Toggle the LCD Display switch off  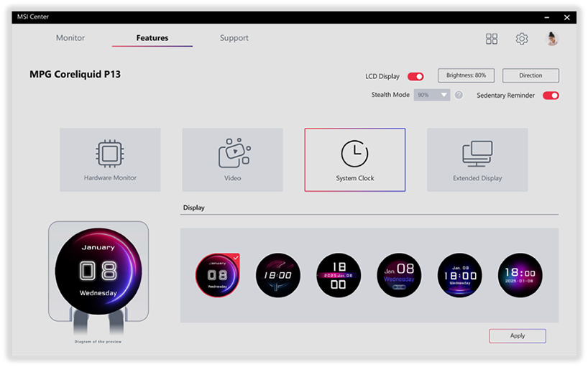coord(415,76)
